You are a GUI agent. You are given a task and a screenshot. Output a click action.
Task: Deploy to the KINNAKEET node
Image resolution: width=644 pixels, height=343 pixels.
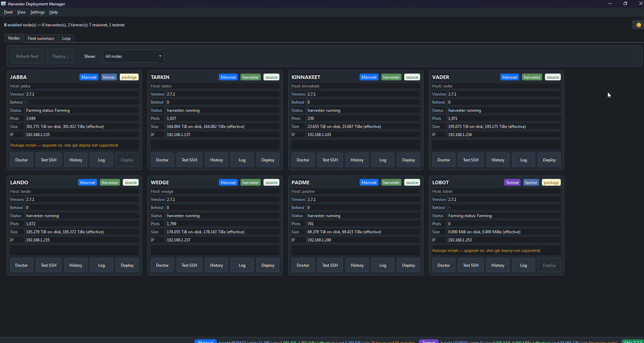point(408,160)
